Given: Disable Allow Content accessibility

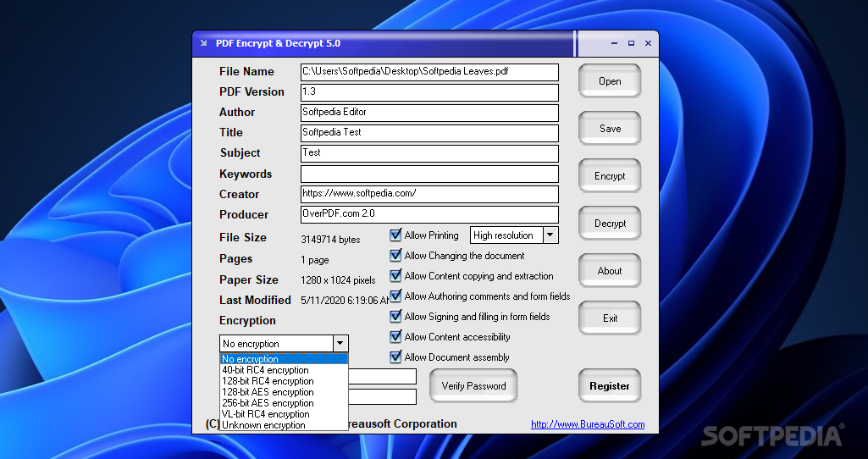Looking at the screenshot, I should click(x=395, y=337).
